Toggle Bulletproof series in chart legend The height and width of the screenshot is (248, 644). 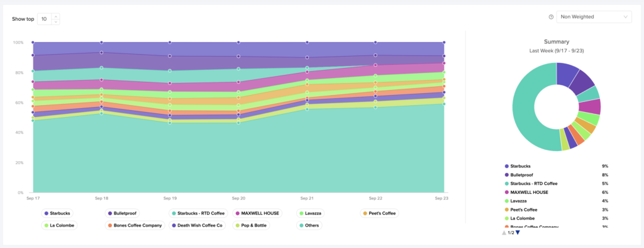point(123,213)
